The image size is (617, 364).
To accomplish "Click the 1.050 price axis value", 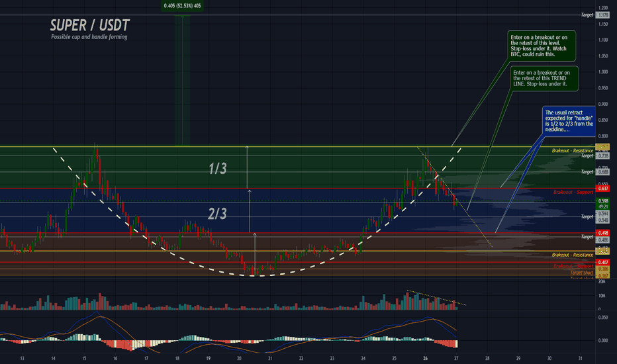I will tap(603, 56).
